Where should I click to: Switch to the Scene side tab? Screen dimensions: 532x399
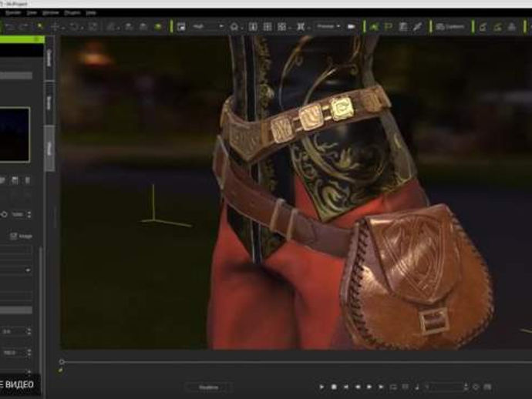pyautogui.click(x=49, y=102)
